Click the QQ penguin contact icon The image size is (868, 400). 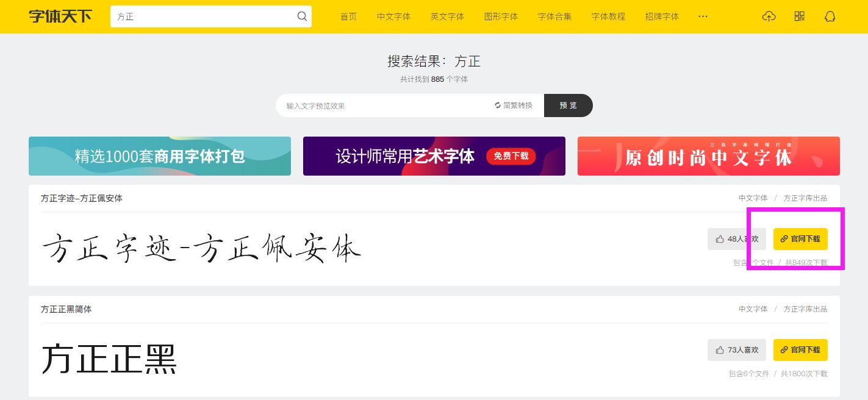830,16
